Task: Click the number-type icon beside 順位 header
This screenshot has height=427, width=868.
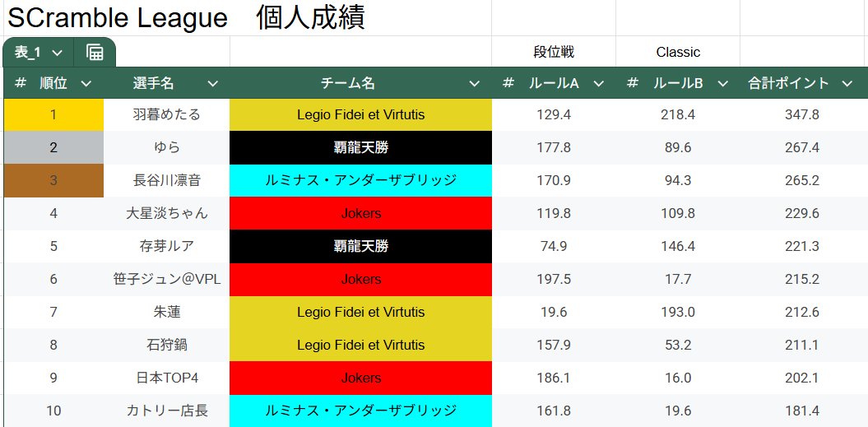Action: coord(21,83)
